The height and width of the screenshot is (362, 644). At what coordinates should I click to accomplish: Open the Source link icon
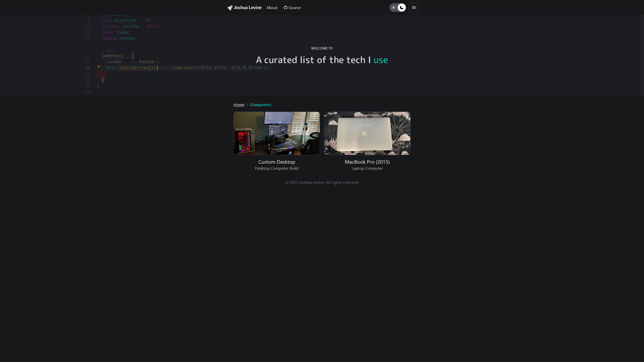[x=285, y=8]
